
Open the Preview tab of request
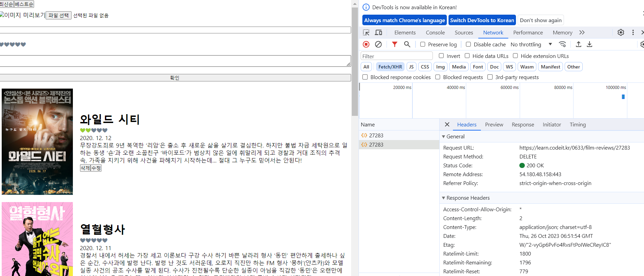[494, 125]
